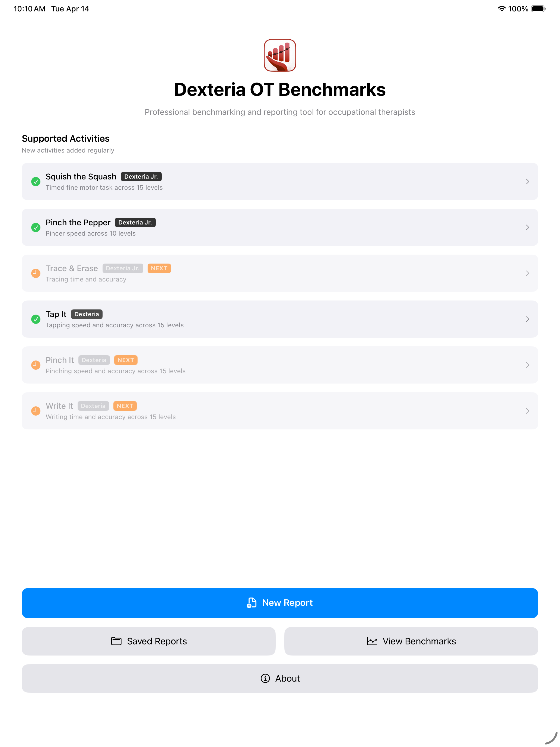Click the folder icon on Saved Reports
The height and width of the screenshot is (747, 560).
tap(116, 641)
